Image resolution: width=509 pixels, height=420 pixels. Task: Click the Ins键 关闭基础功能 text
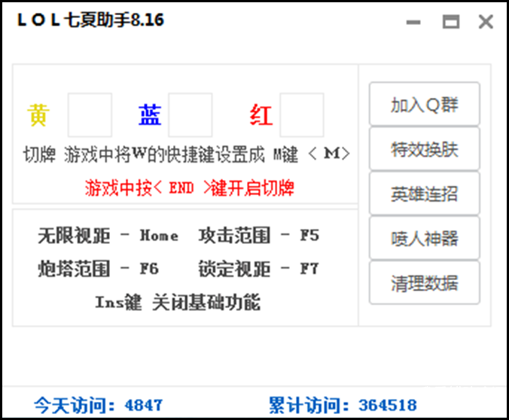(x=178, y=302)
